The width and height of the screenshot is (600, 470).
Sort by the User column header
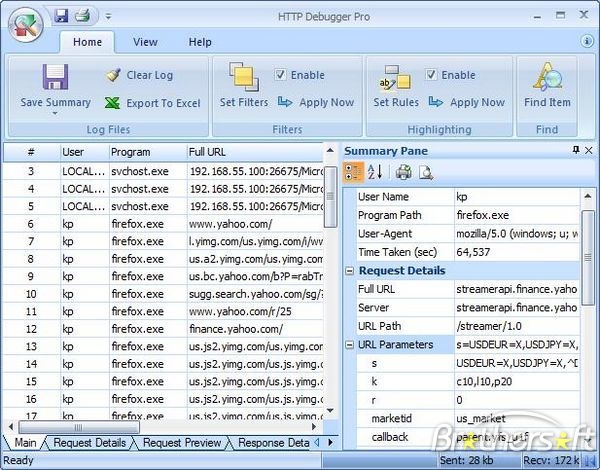[x=85, y=152]
